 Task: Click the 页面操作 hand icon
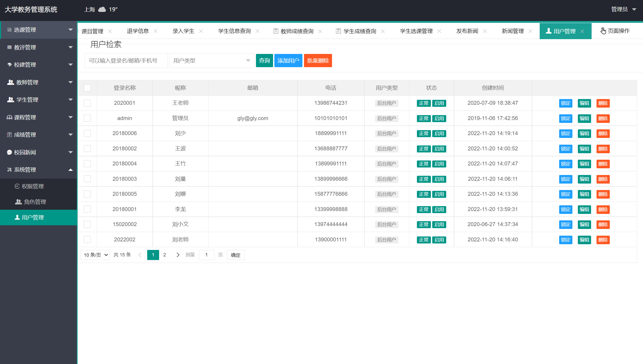(x=603, y=31)
